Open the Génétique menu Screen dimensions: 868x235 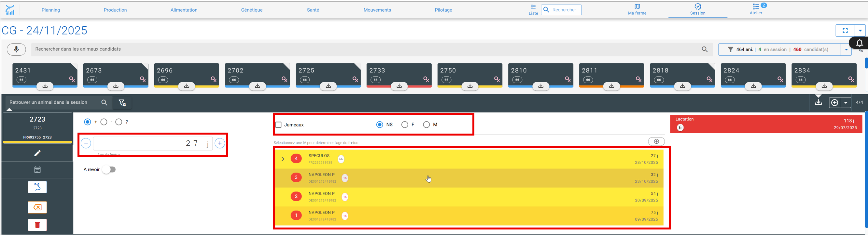[252, 10]
